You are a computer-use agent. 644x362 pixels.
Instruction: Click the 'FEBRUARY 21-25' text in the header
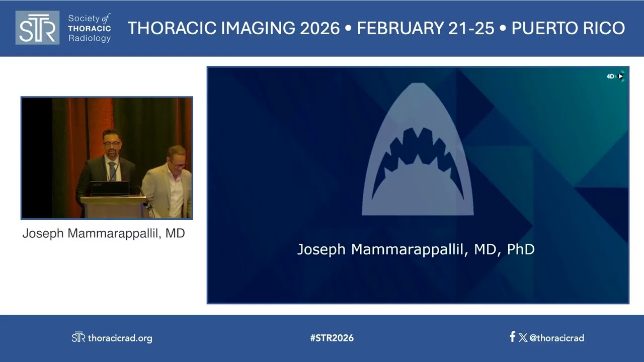[x=426, y=28]
